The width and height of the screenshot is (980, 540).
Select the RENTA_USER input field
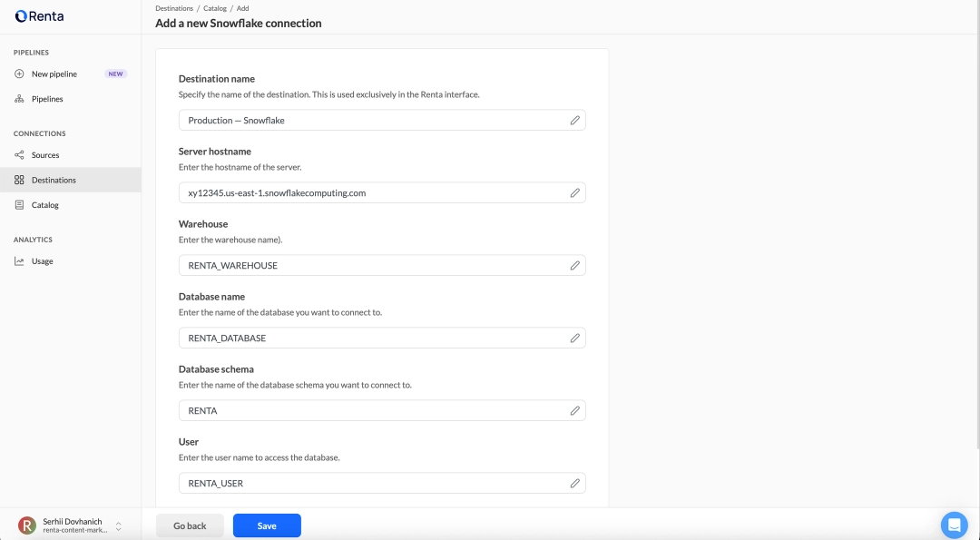click(363, 483)
